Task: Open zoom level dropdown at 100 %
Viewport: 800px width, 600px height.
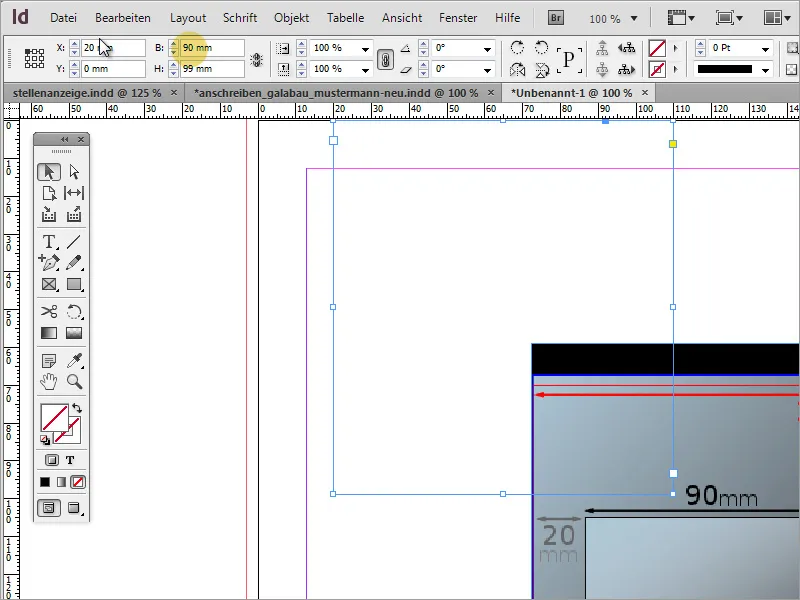Action: [634, 19]
